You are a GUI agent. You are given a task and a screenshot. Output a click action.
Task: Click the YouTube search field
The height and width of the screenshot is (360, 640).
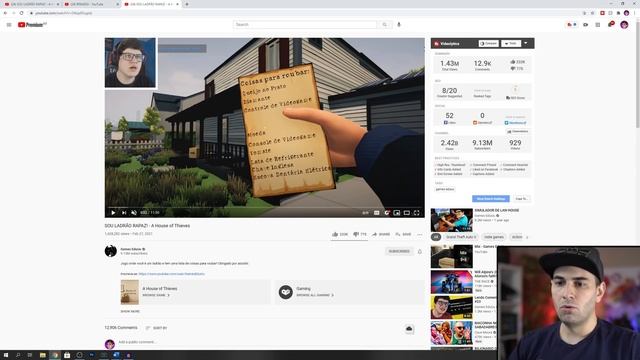click(x=305, y=24)
